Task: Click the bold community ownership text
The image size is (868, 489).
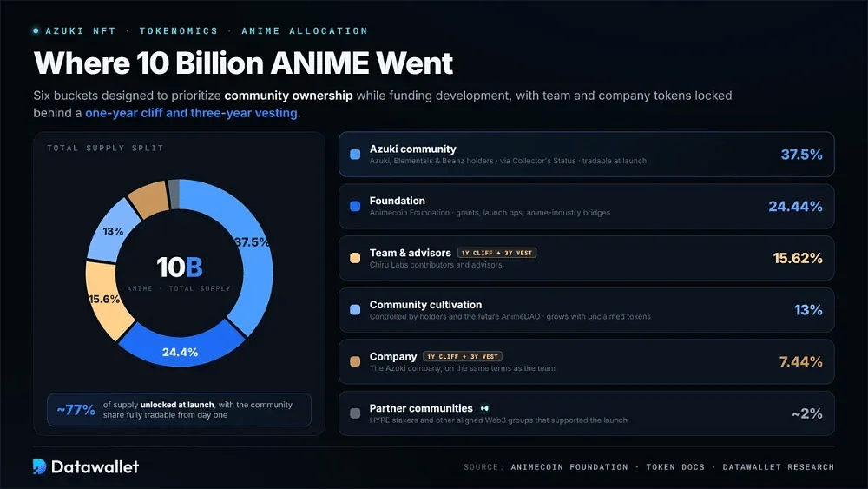Action: click(288, 96)
